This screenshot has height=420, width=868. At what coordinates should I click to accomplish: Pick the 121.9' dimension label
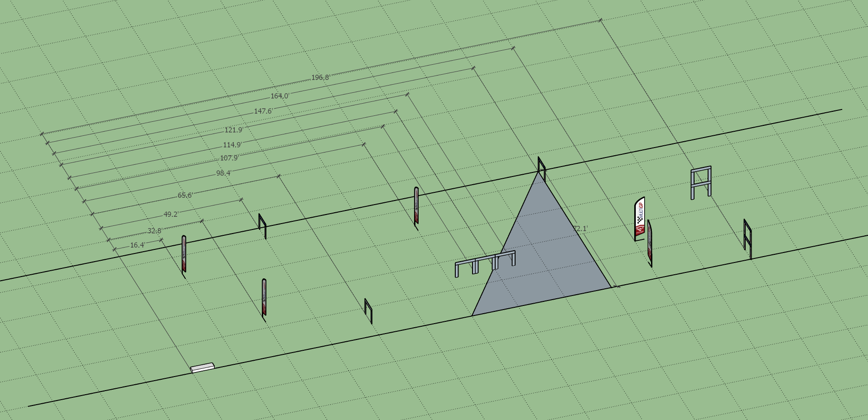pos(234,130)
